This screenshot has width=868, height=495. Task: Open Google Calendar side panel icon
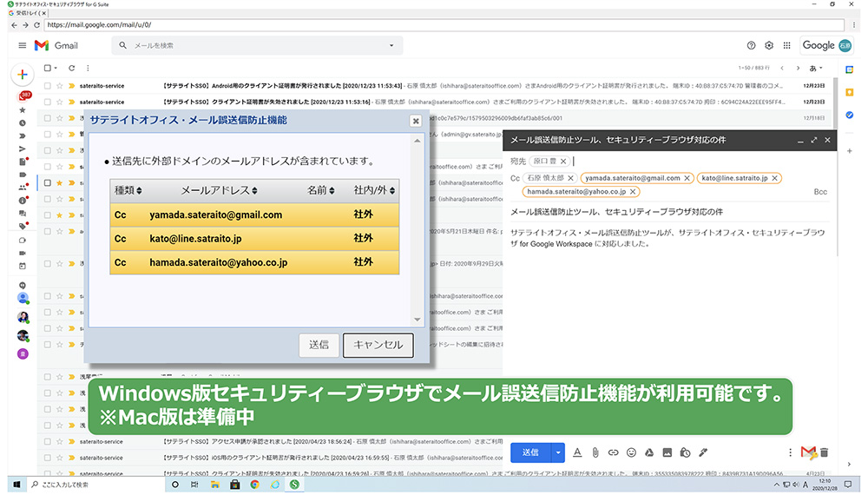point(849,69)
